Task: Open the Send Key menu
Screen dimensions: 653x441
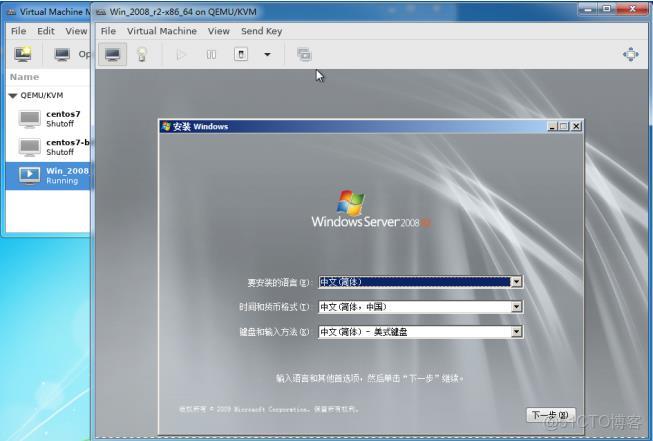Action: tap(262, 31)
